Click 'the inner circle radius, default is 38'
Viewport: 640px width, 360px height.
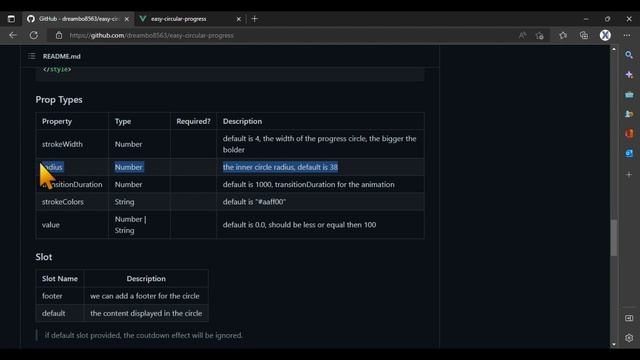pyautogui.click(x=280, y=167)
